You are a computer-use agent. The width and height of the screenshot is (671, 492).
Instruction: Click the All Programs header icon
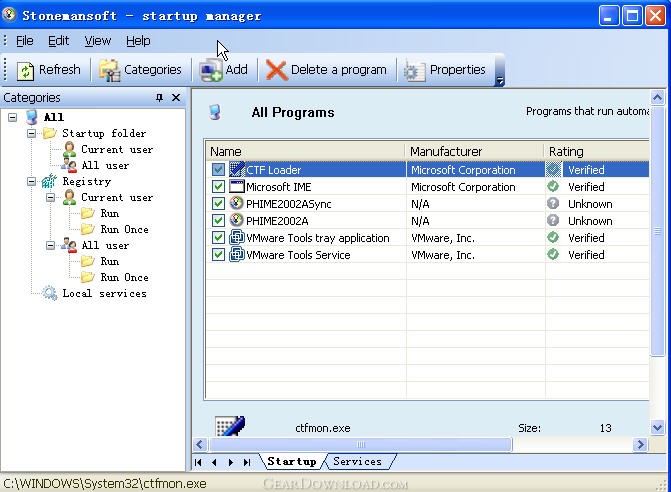click(215, 112)
